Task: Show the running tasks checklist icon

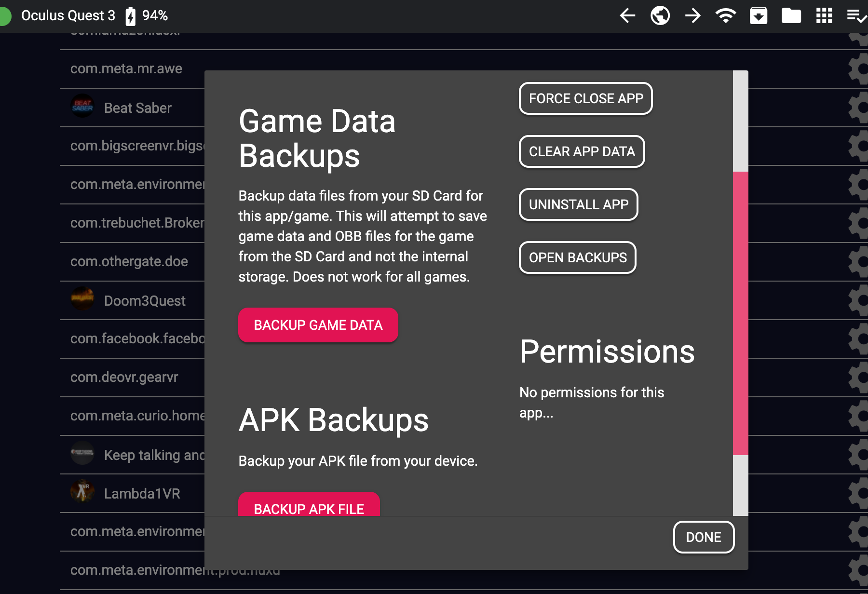Action: click(x=856, y=16)
